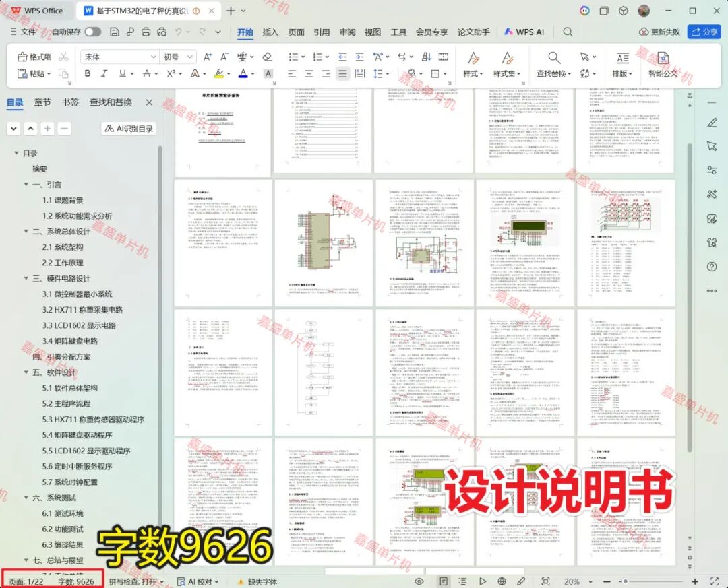728x588 pixels.
Task: Go to 3.2 HX711 称重采集电路 heading
Action: pyautogui.click(x=82, y=310)
